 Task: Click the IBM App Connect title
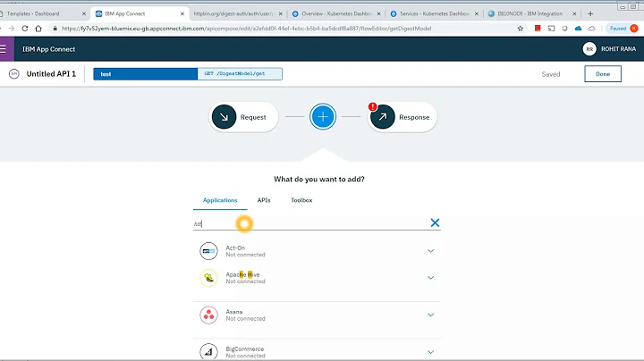coord(48,49)
